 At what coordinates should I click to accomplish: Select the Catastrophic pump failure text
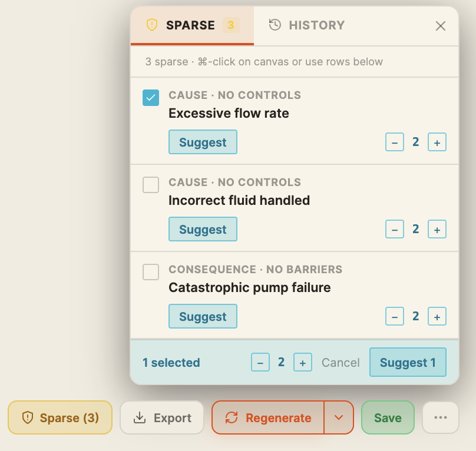coord(250,287)
